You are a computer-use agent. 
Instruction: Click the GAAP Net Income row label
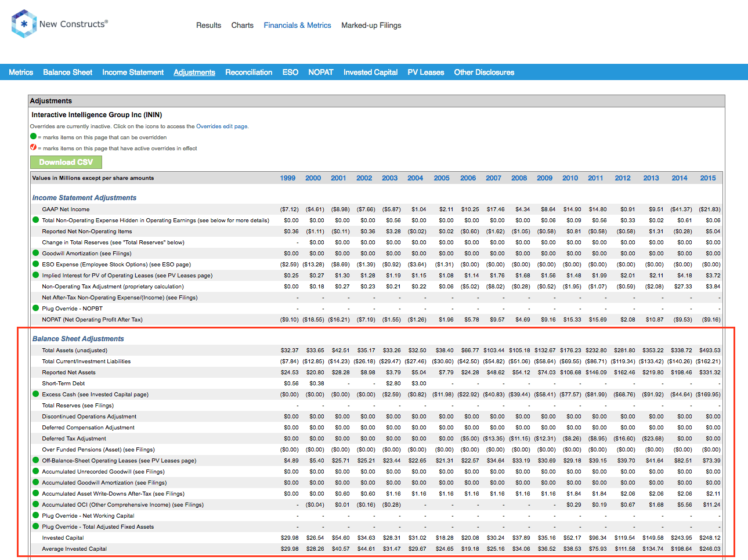[66, 209]
